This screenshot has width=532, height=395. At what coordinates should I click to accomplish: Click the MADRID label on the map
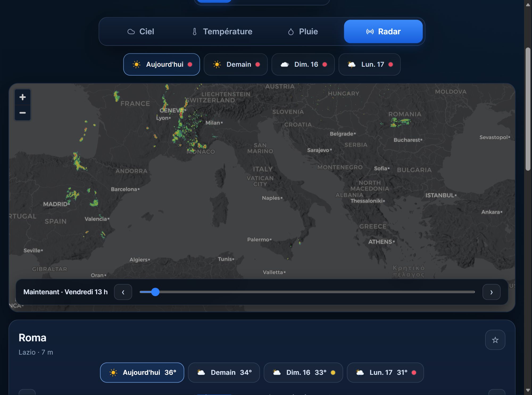[55, 204]
